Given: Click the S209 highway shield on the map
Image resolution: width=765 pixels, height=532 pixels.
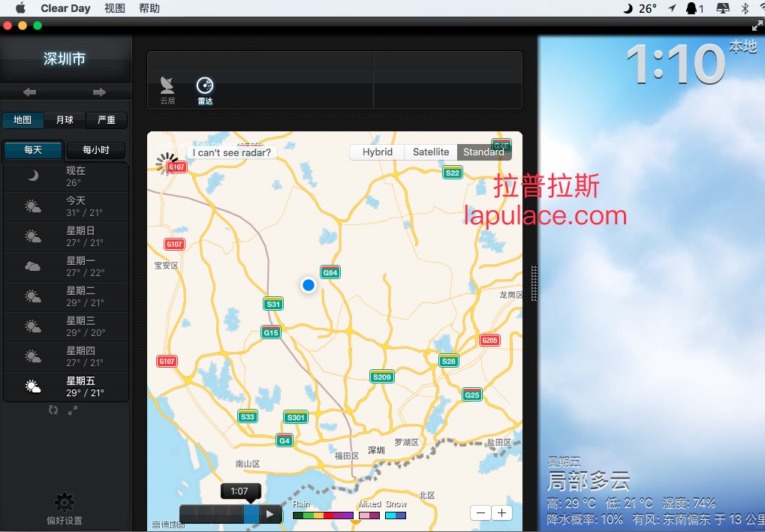Looking at the screenshot, I should pyautogui.click(x=382, y=377).
